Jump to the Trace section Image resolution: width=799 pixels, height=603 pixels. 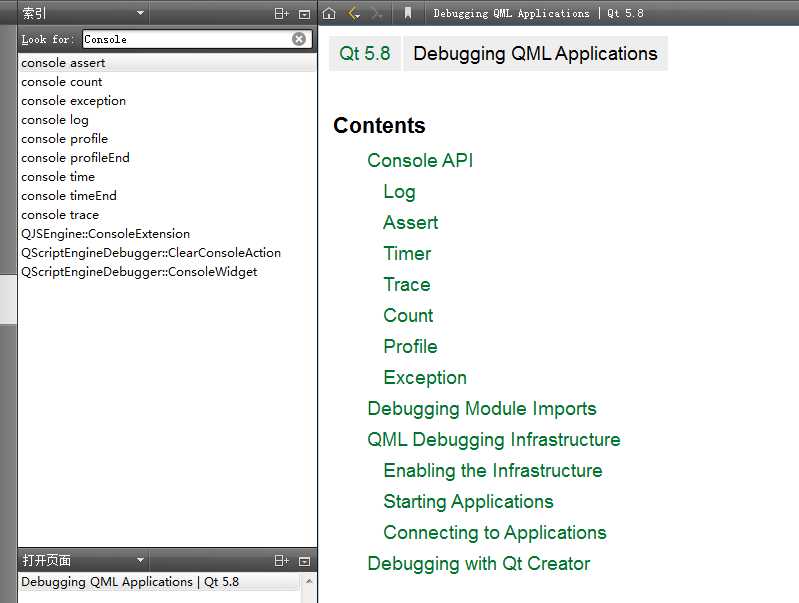(407, 284)
